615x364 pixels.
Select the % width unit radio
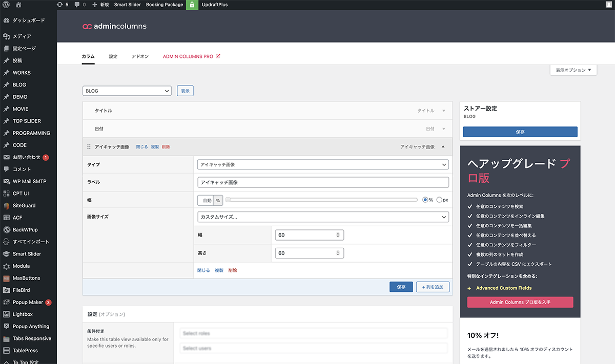425,200
